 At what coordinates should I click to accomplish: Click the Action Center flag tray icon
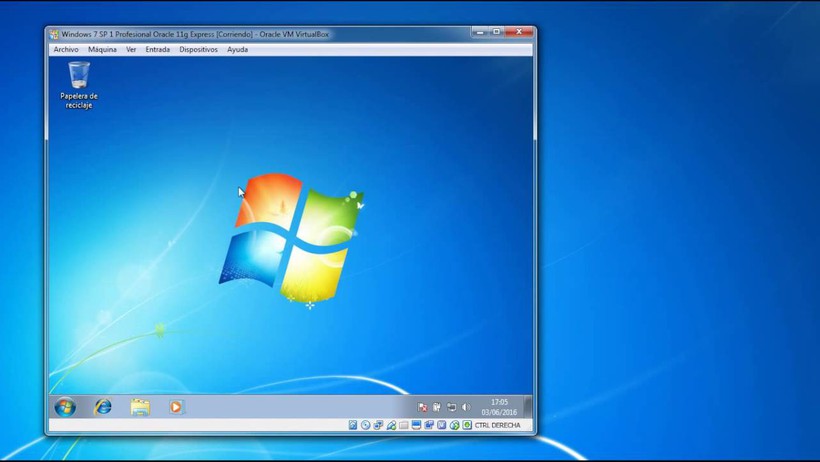pyautogui.click(x=423, y=407)
